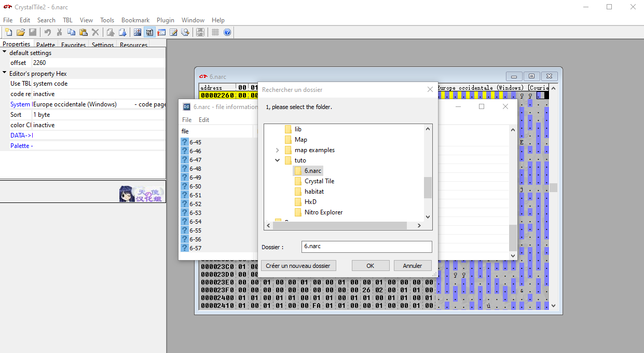Image resolution: width=644 pixels, height=353 pixels.
Task: Click the tile viewer toolbar icon
Action: click(138, 32)
